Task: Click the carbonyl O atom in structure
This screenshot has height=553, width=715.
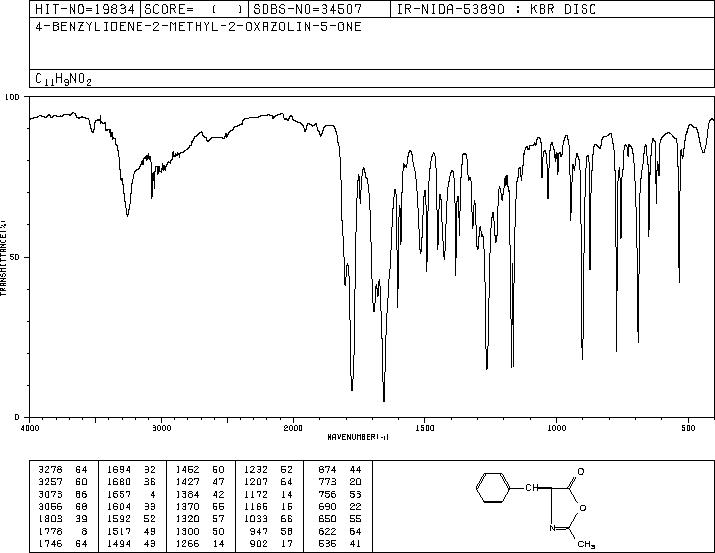Action: [x=580, y=471]
